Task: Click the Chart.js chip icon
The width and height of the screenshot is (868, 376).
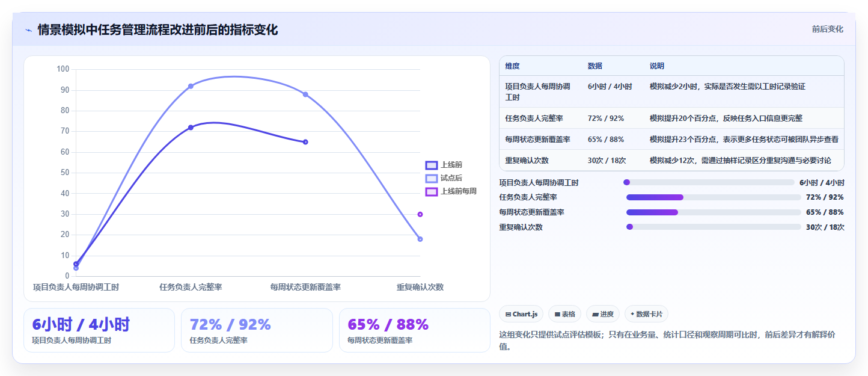Action: pyautogui.click(x=508, y=314)
